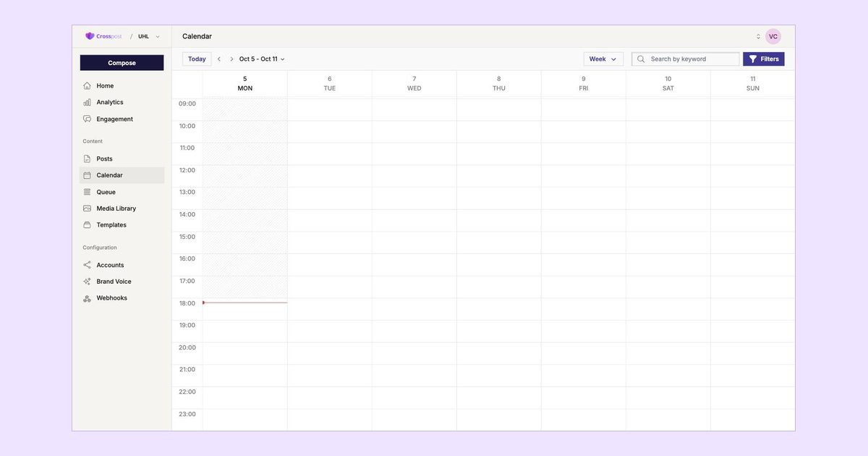This screenshot has width=868, height=456.
Task: Expand the UHL workspace dropdown
Action: pyautogui.click(x=149, y=36)
